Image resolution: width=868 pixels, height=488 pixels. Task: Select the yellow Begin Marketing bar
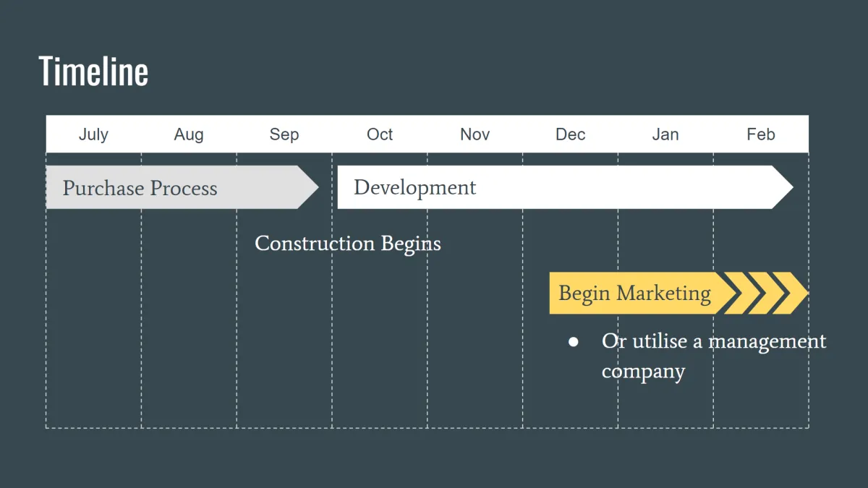(645, 293)
